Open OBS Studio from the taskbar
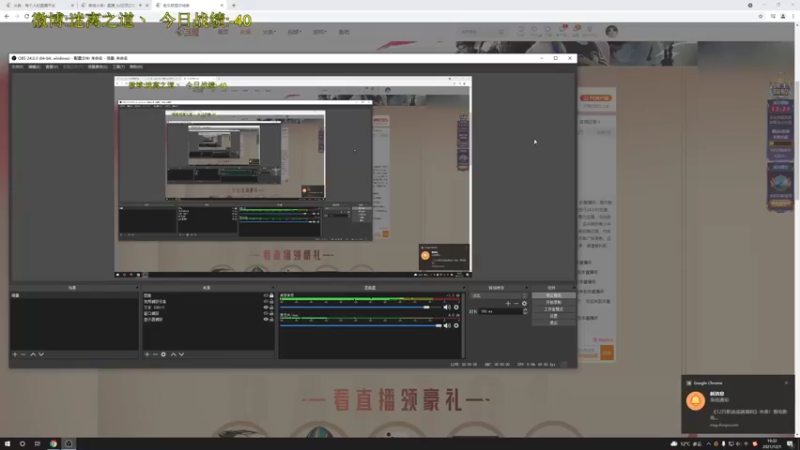The height and width of the screenshot is (450, 800). (x=68, y=444)
